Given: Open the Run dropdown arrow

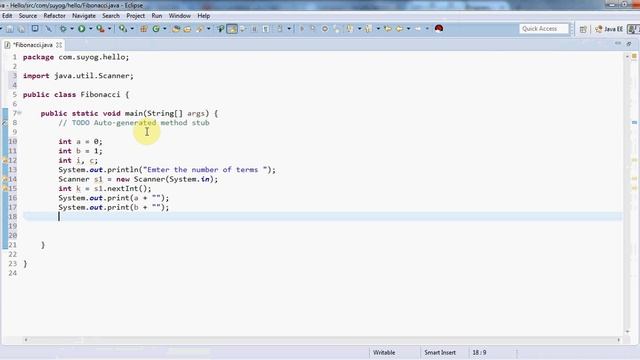Looking at the screenshot, I should point(91,29).
